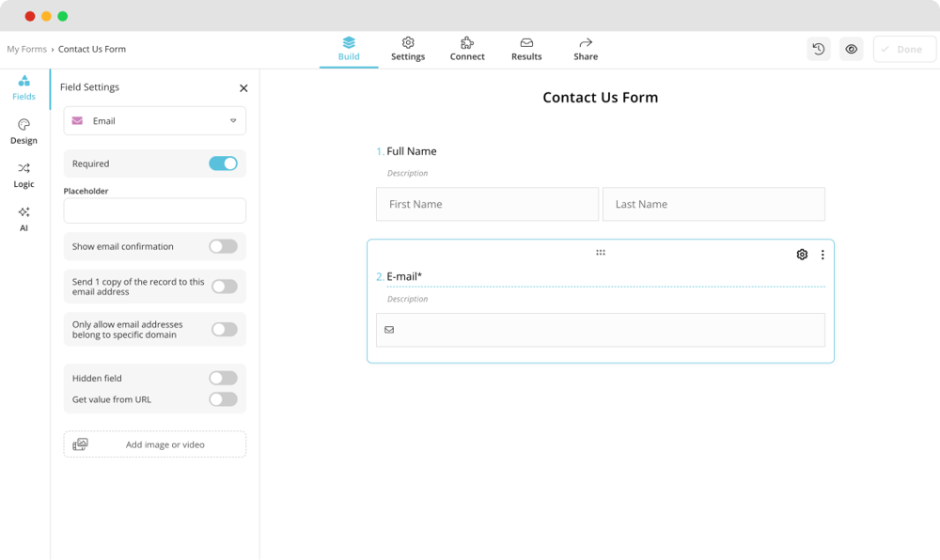Open the E-mail field three-dot menu
The width and height of the screenshot is (940, 560).
[x=822, y=255]
